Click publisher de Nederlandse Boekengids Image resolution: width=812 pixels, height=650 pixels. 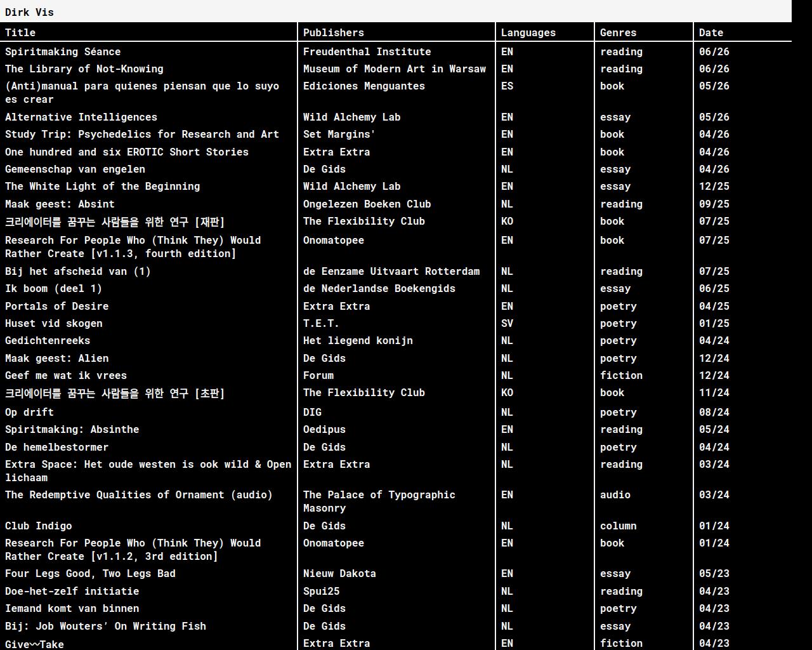click(379, 288)
